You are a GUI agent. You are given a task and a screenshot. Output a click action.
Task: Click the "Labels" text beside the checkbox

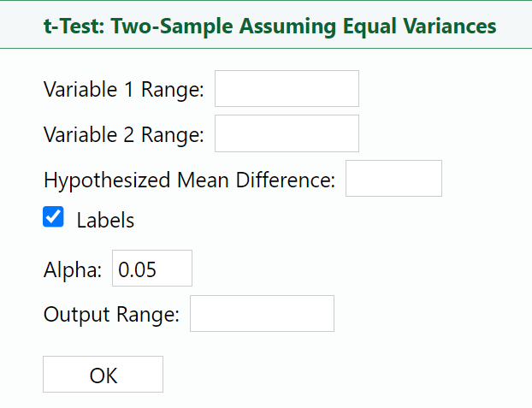tap(105, 220)
